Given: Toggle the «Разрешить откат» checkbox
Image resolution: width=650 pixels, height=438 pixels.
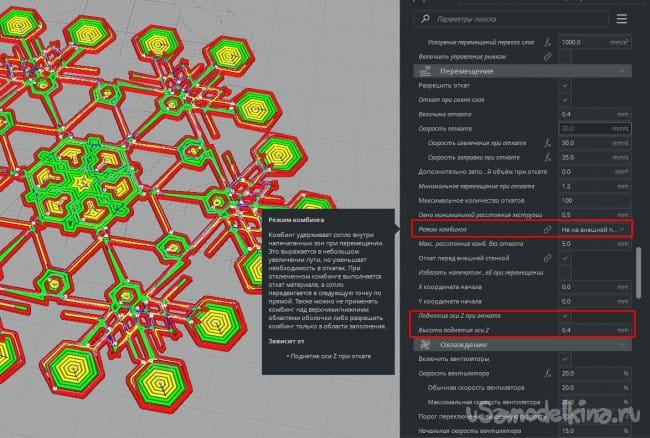Looking at the screenshot, I should [566, 86].
